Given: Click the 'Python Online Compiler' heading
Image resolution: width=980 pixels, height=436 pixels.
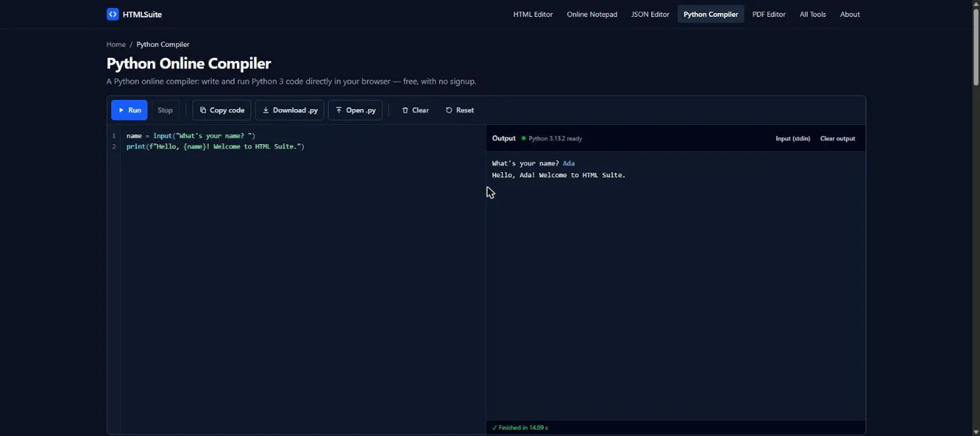Looking at the screenshot, I should pos(189,63).
